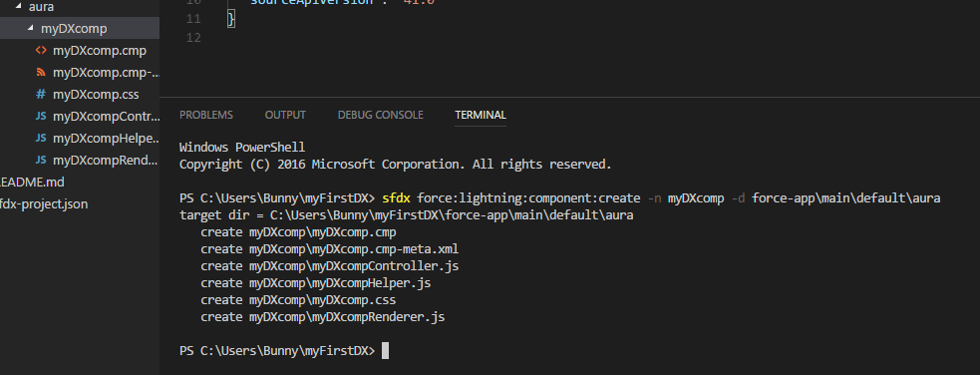Viewport: 980px width, 375px height.
Task: Click the 'Windows PowerShell' header text
Action: click(242, 148)
